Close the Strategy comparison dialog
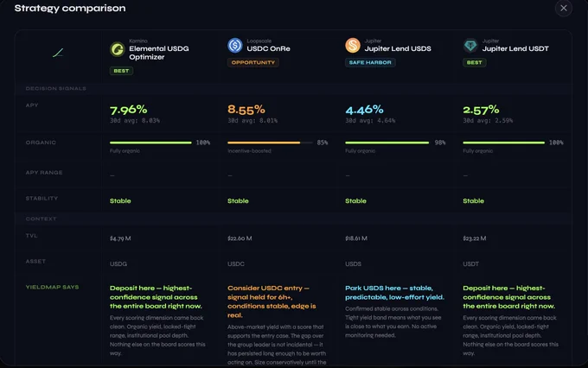Image resolution: width=588 pixels, height=368 pixels. [x=563, y=8]
